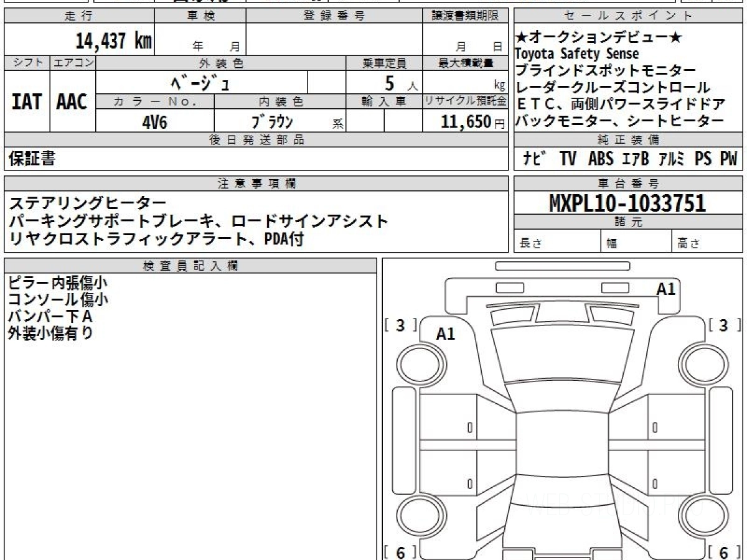Select the 譲渡書類期限 header cell
747x560 pixels.
[465, 16]
